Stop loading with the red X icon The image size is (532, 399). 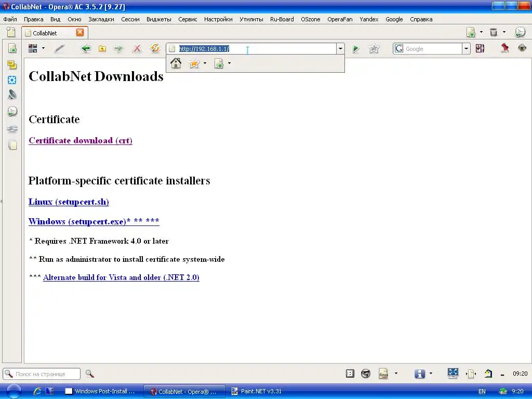click(x=137, y=48)
